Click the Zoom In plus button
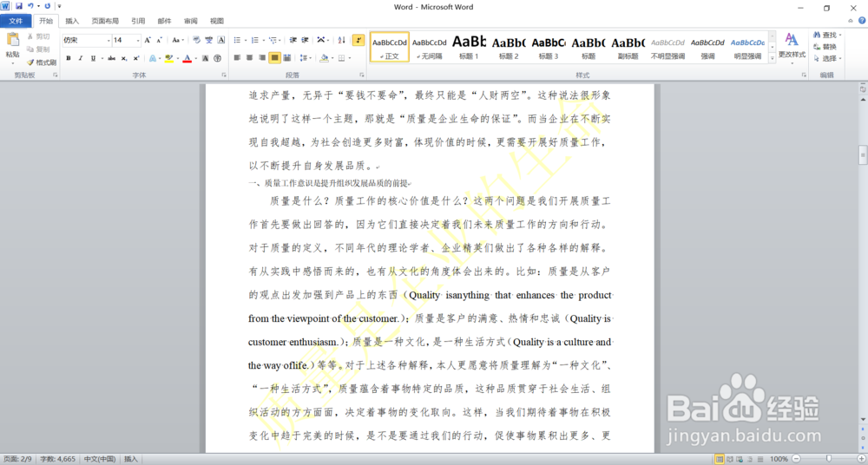Viewport: 868px width, 465px height. (861, 459)
